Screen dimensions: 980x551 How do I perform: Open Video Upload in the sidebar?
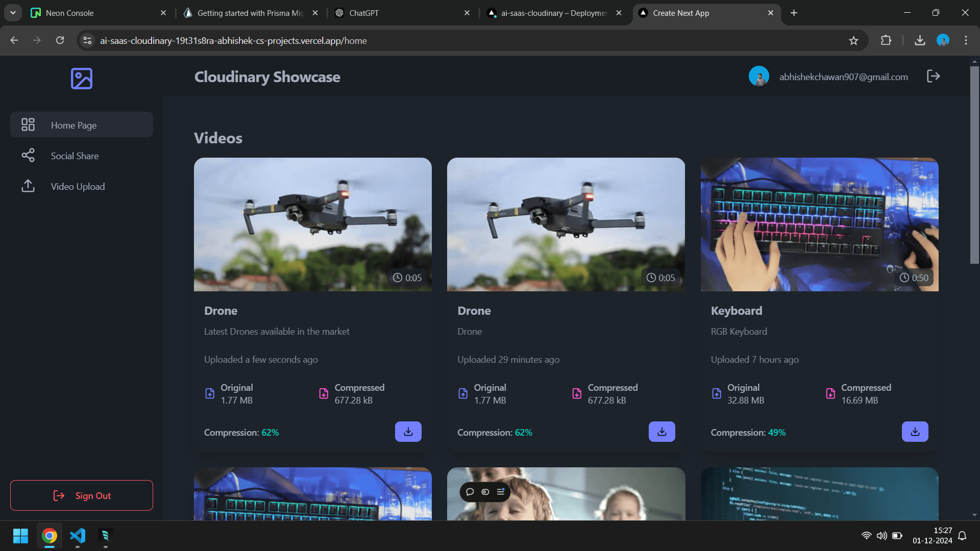point(82,186)
